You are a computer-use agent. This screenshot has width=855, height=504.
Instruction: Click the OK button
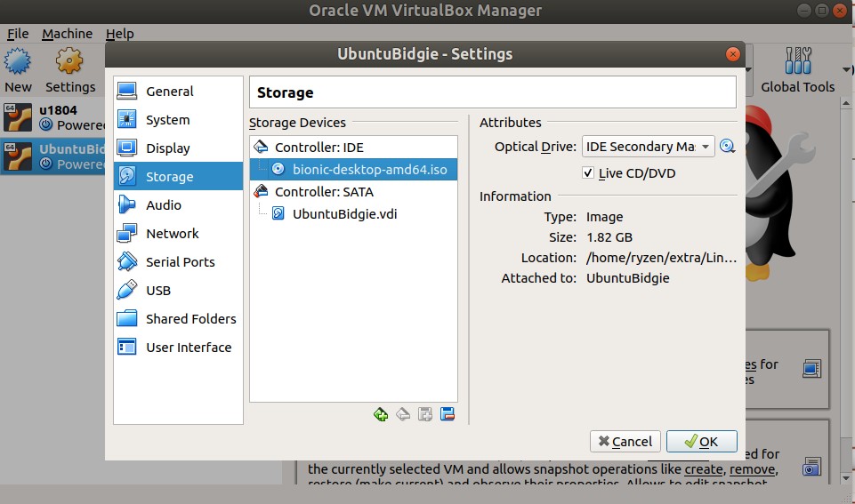click(x=701, y=442)
